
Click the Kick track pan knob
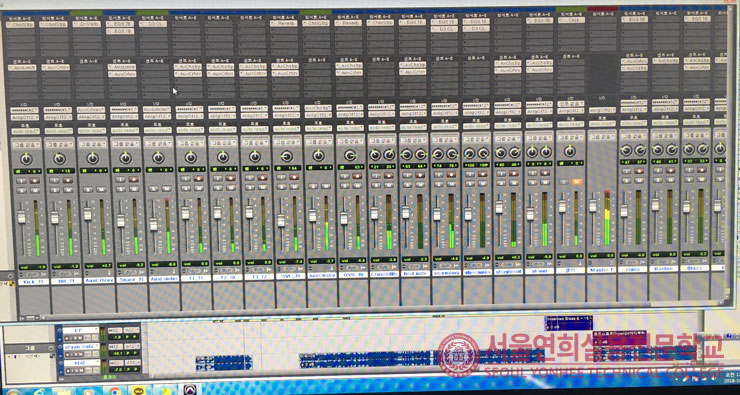click(x=27, y=159)
